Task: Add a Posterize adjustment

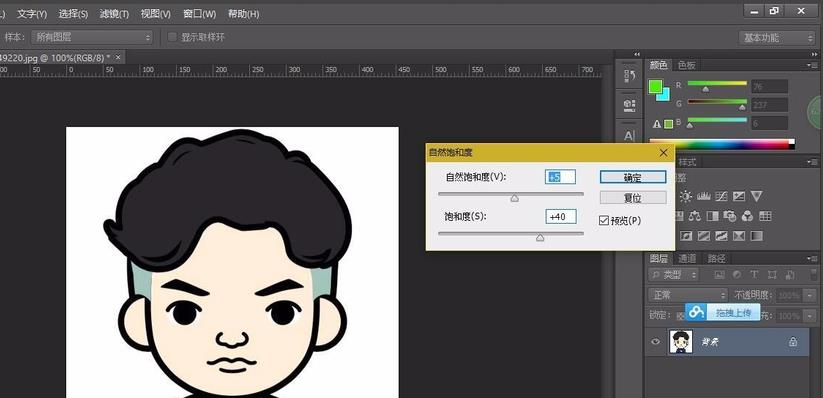Action: [x=703, y=236]
